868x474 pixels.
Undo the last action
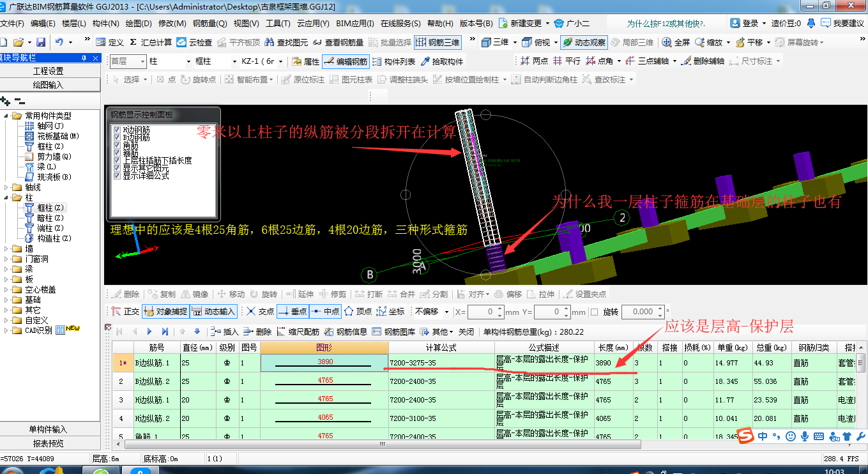click(x=59, y=42)
